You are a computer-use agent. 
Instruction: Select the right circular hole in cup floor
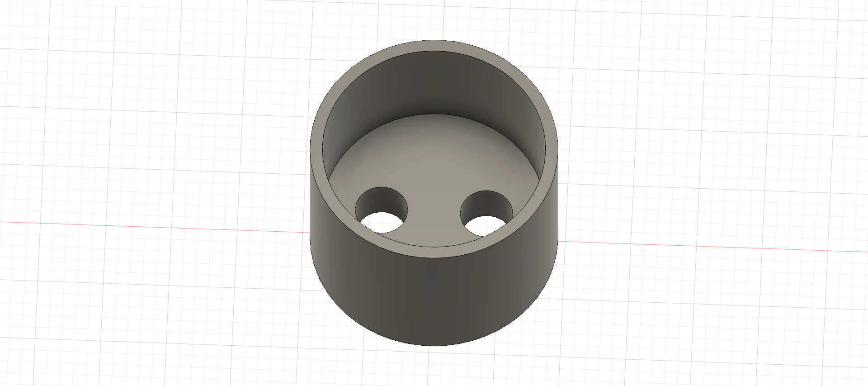point(486,214)
